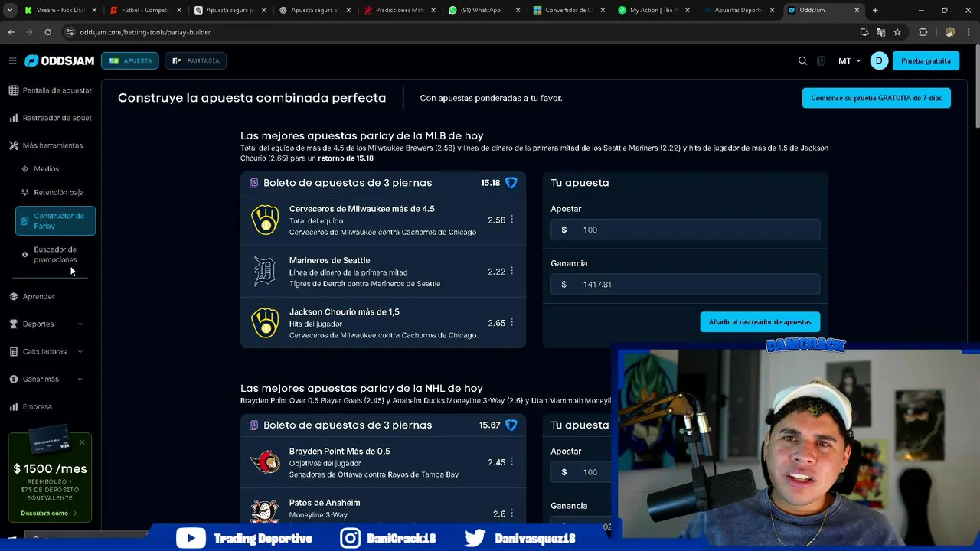Click the OddsJam logo

(x=58, y=60)
